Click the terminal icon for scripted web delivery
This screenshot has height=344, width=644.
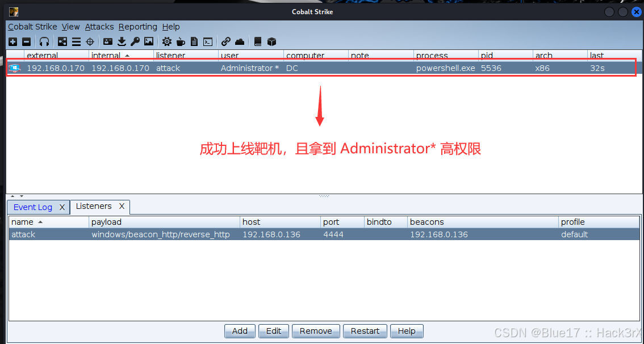(x=208, y=41)
